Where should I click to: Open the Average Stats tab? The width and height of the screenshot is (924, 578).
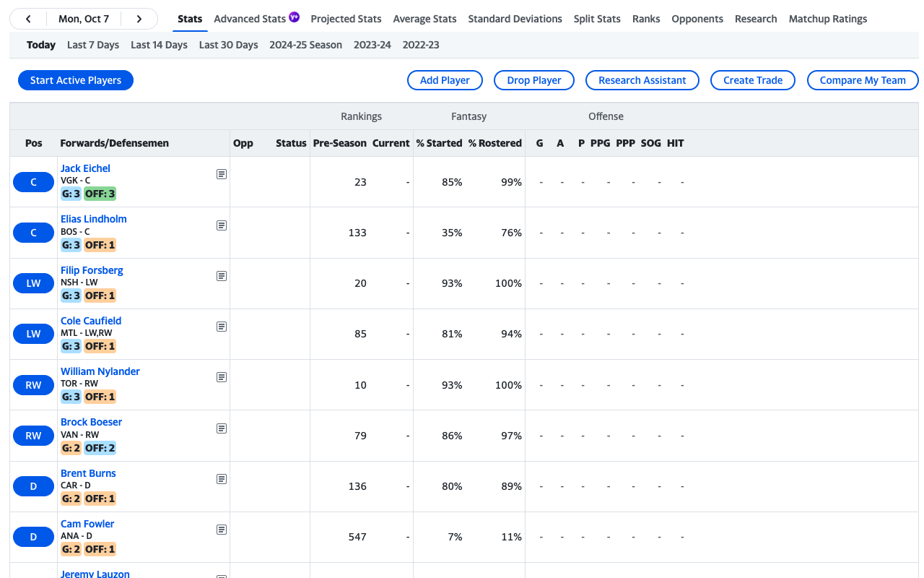[x=424, y=19]
